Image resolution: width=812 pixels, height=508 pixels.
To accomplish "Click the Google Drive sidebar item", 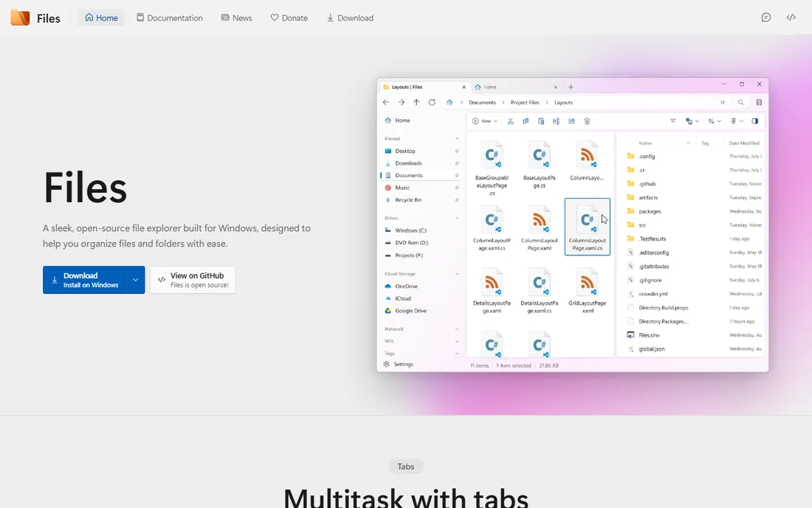I will coord(405,311).
